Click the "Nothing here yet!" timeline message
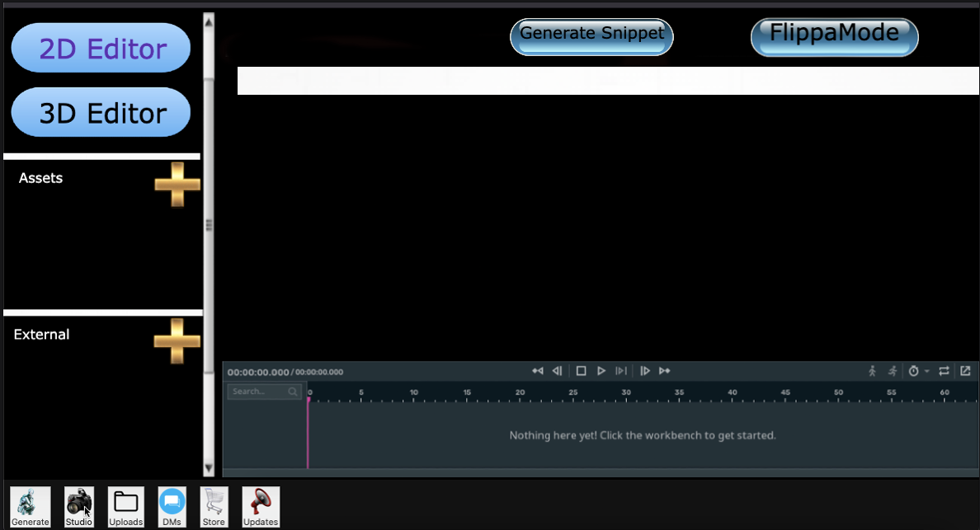This screenshot has height=530, width=980. tap(643, 435)
